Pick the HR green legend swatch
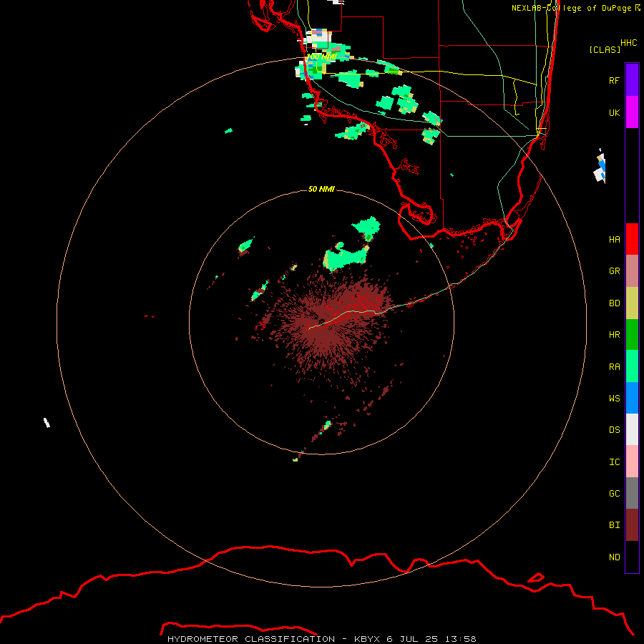The image size is (644, 644). coord(632,335)
